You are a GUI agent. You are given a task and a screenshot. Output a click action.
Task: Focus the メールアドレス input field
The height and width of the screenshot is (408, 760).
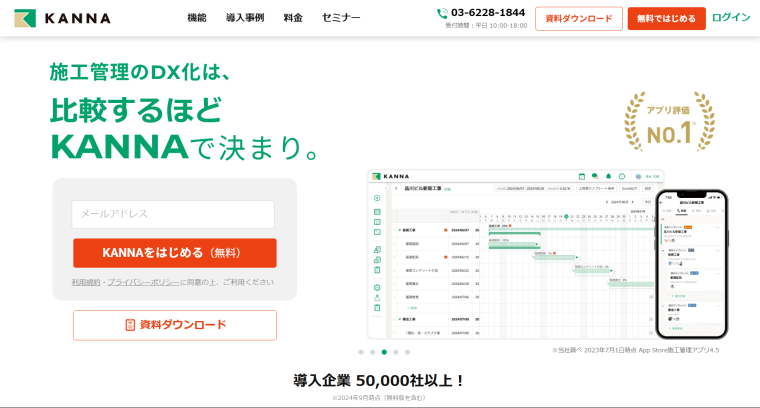click(173, 213)
